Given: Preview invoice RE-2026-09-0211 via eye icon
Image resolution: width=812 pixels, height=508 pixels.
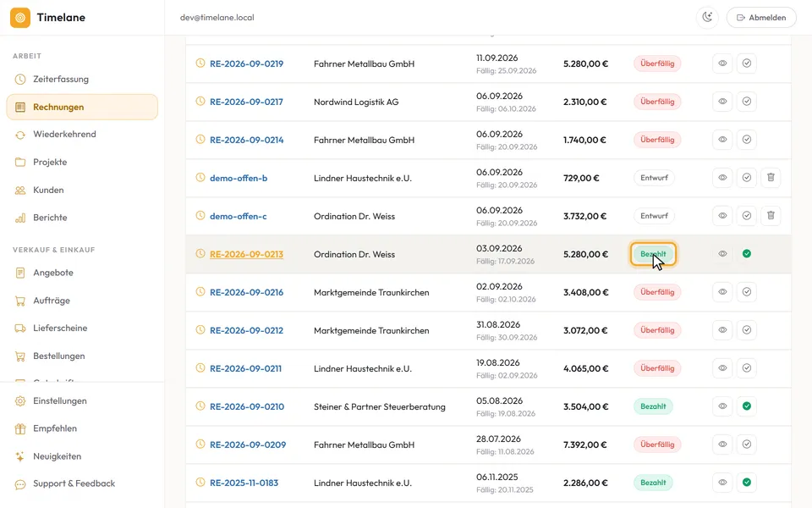Looking at the screenshot, I should click(x=722, y=368).
